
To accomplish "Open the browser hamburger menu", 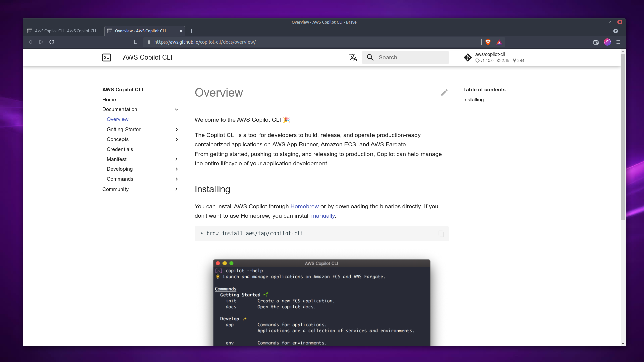I will tap(618, 42).
